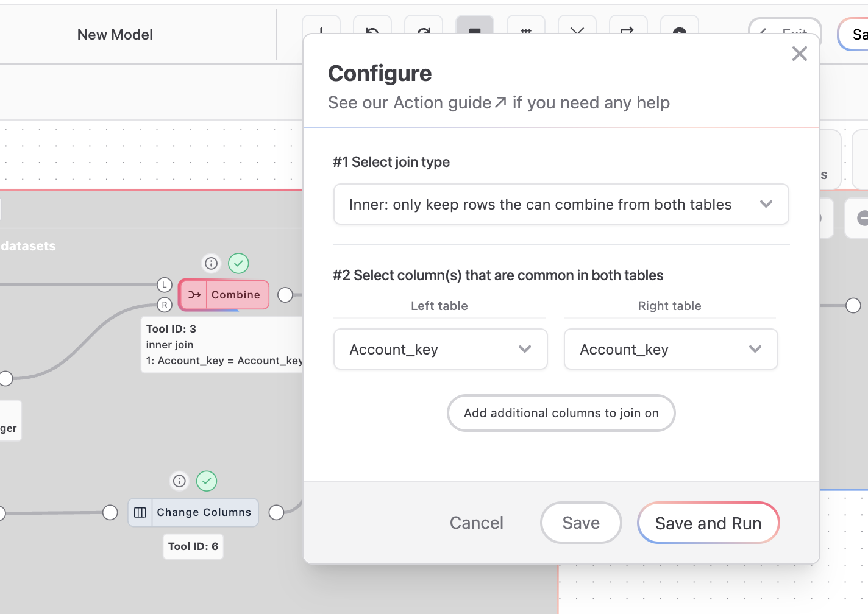Click the Combine node output port
This screenshot has width=868, height=614.
[x=285, y=295]
